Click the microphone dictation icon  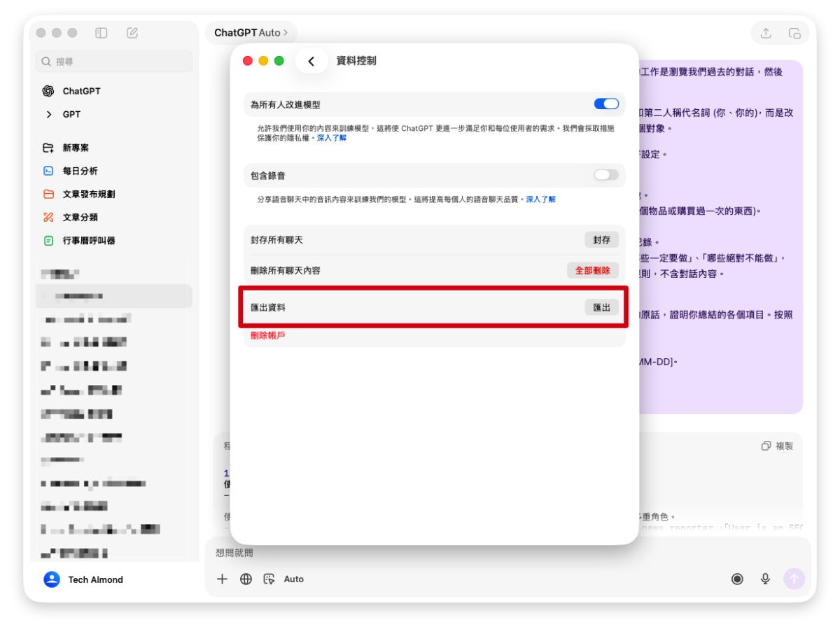pos(766,579)
